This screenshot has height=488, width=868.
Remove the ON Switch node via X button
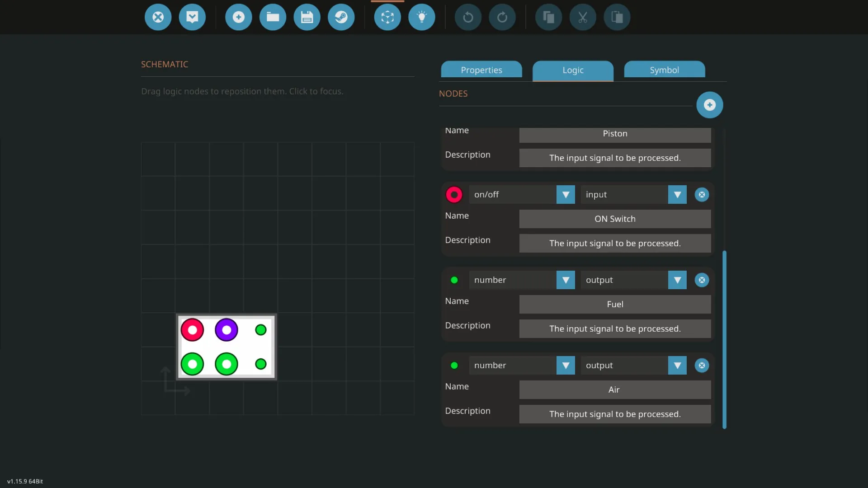[x=702, y=195]
